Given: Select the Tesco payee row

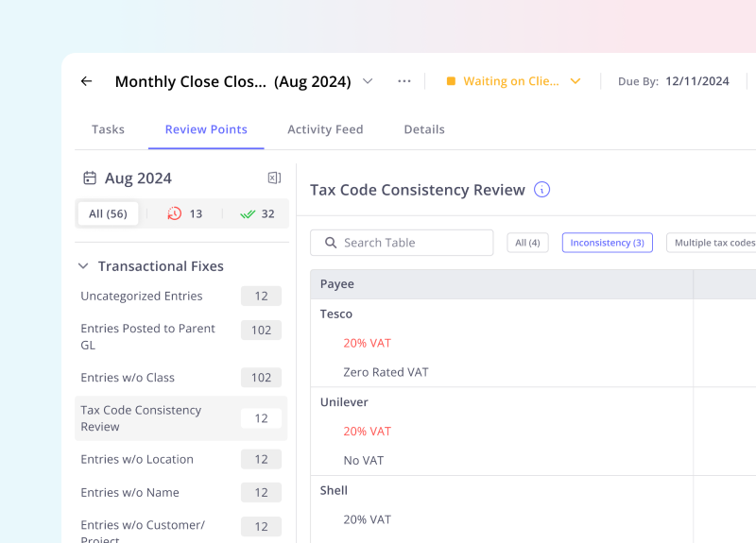Looking at the screenshot, I should (336, 314).
